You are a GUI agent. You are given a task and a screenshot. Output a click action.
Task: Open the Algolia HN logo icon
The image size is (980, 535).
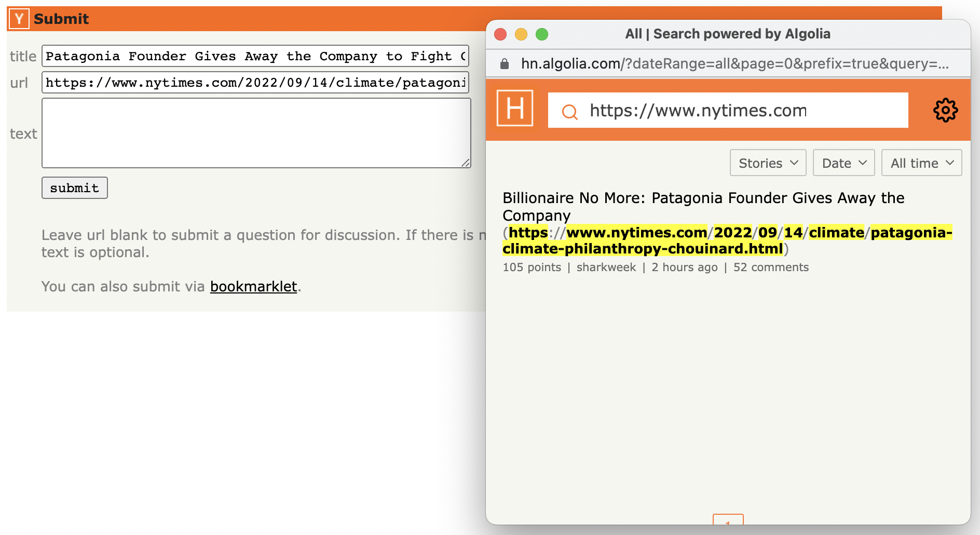click(x=515, y=108)
